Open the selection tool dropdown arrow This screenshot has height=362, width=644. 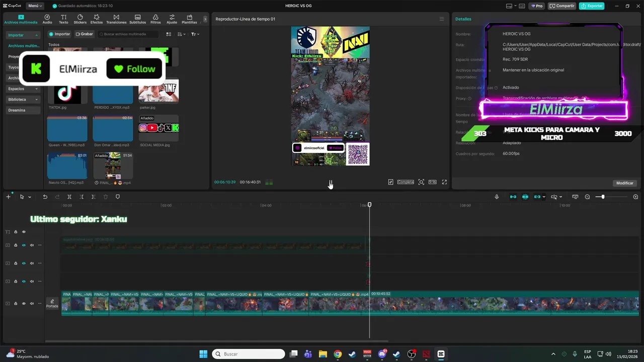point(30,197)
